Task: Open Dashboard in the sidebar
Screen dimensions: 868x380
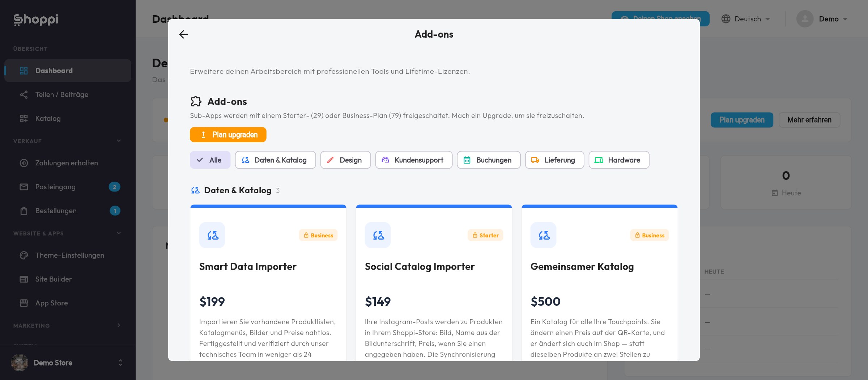Action: 68,71
